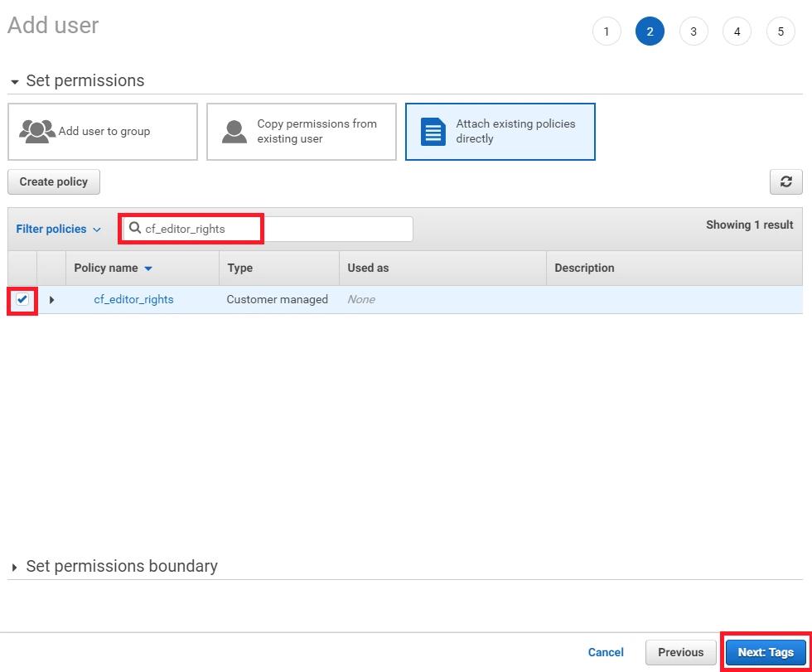Click the Cancel link
This screenshot has width=812, height=672.
[x=606, y=652]
